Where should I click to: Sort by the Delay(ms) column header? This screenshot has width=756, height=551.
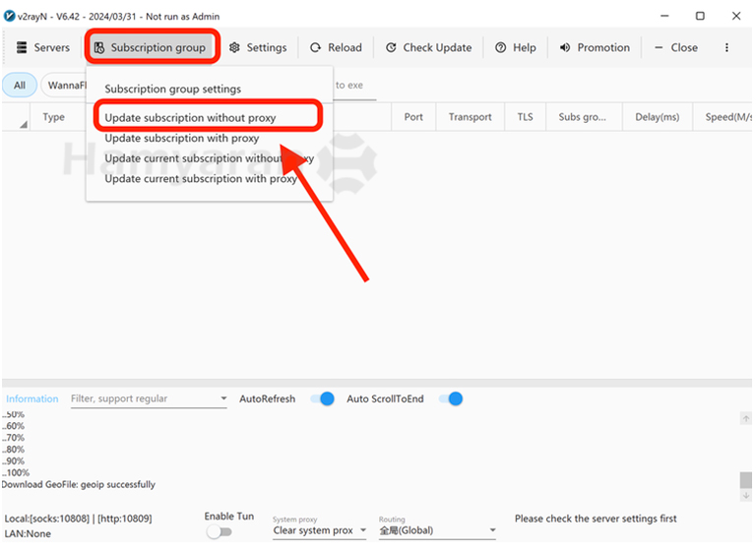click(657, 117)
